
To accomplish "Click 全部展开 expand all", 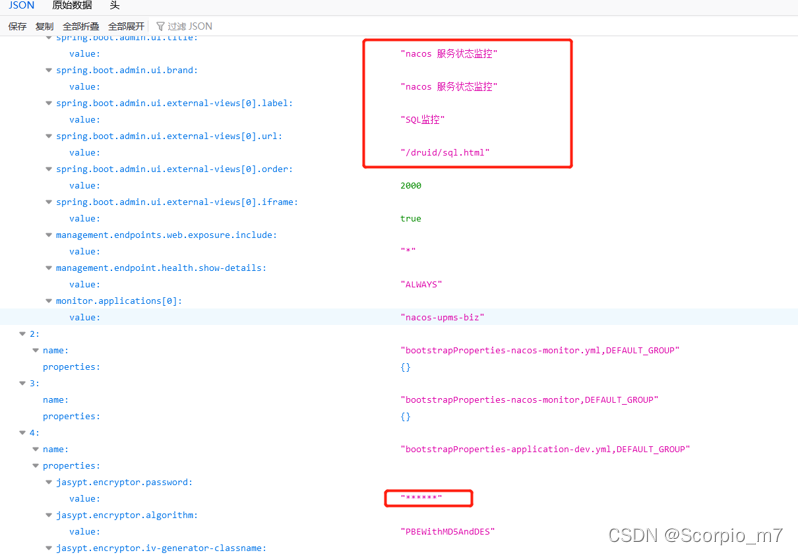I will [x=126, y=26].
